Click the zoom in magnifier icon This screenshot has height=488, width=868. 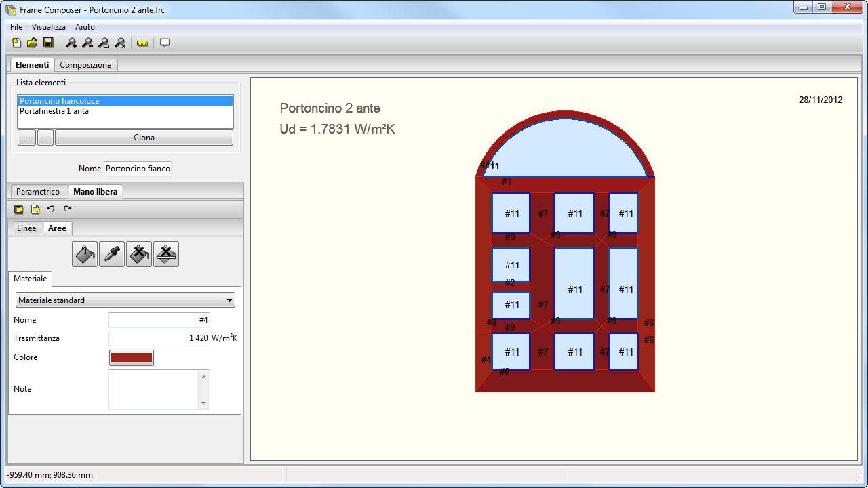(71, 43)
